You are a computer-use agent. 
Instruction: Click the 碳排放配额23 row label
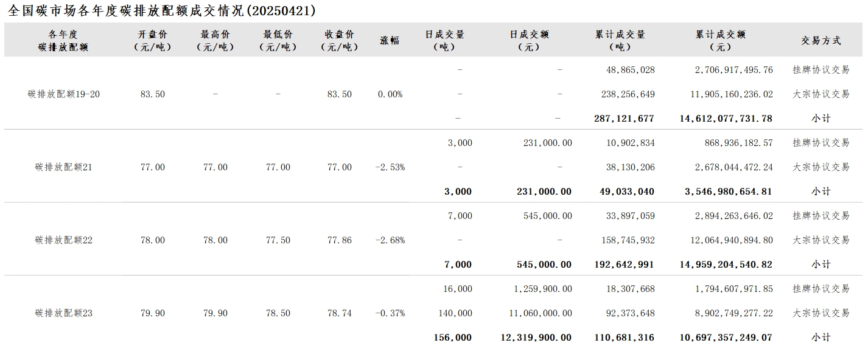tap(63, 313)
